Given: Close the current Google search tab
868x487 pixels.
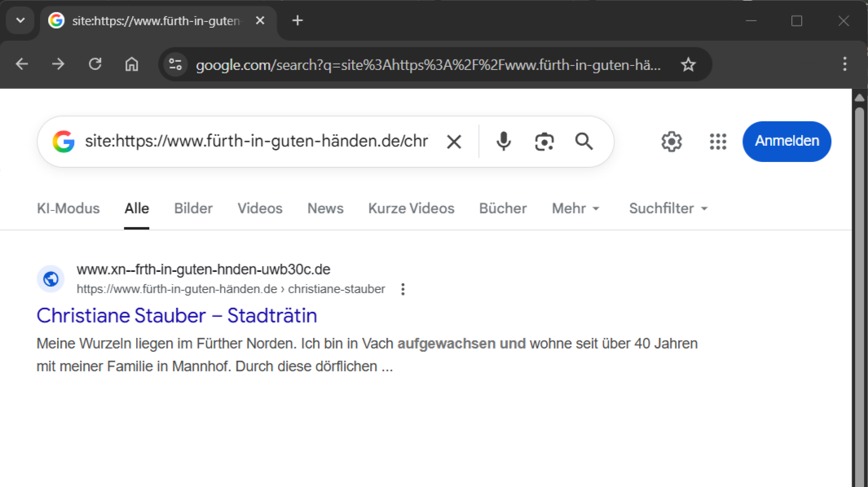Looking at the screenshot, I should (x=260, y=20).
